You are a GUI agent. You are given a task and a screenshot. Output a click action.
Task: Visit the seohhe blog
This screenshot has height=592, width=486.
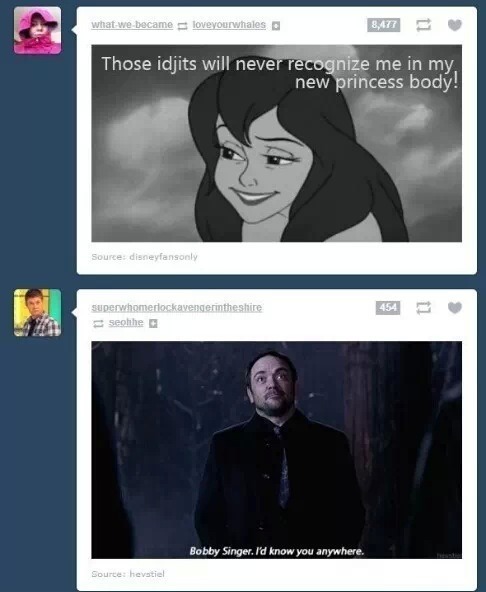click(126, 323)
